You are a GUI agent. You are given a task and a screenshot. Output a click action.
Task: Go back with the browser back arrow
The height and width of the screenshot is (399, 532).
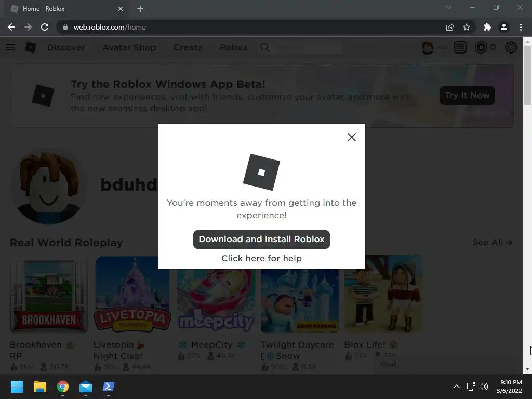click(x=11, y=27)
